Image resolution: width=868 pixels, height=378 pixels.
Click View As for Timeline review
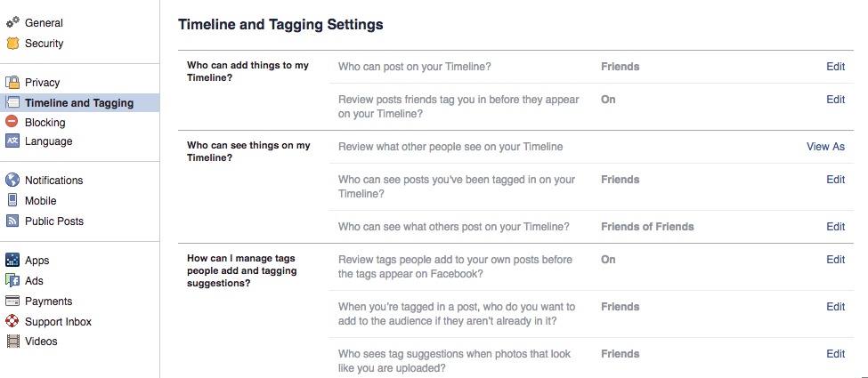(825, 147)
